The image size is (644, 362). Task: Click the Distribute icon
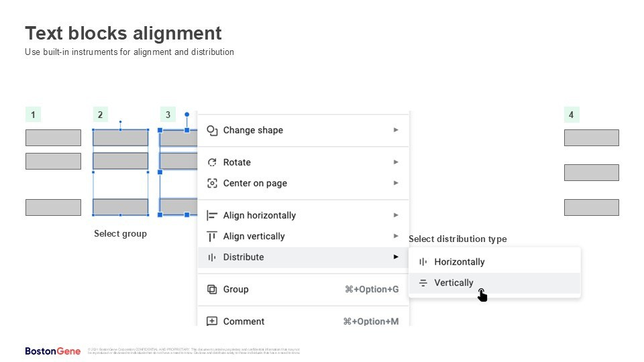[212, 257]
